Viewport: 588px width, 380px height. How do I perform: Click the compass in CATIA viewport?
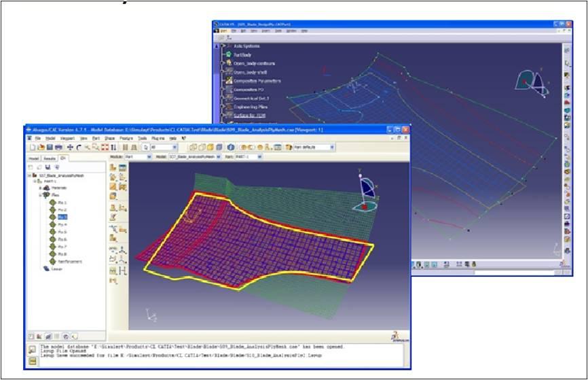532,84
